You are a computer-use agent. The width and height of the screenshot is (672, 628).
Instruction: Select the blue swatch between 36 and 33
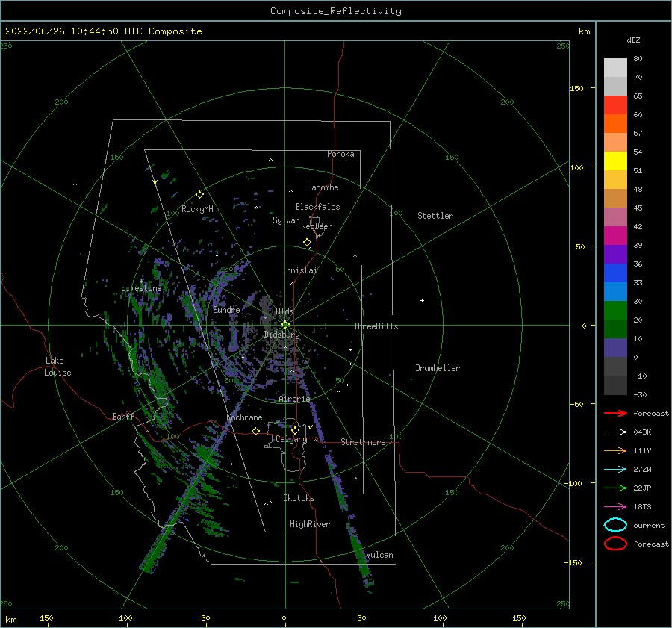[x=615, y=273]
